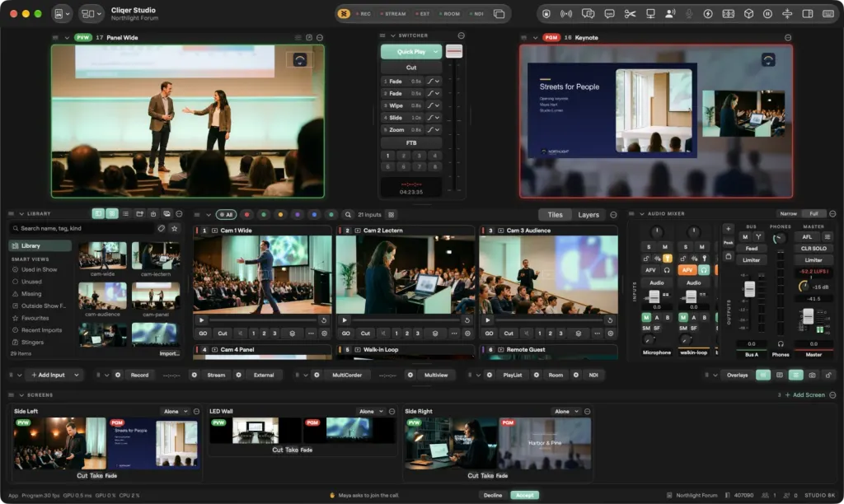Click the favourites star beside library search
Viewport: 844px width, 504px height.
[x=175, y=228]
